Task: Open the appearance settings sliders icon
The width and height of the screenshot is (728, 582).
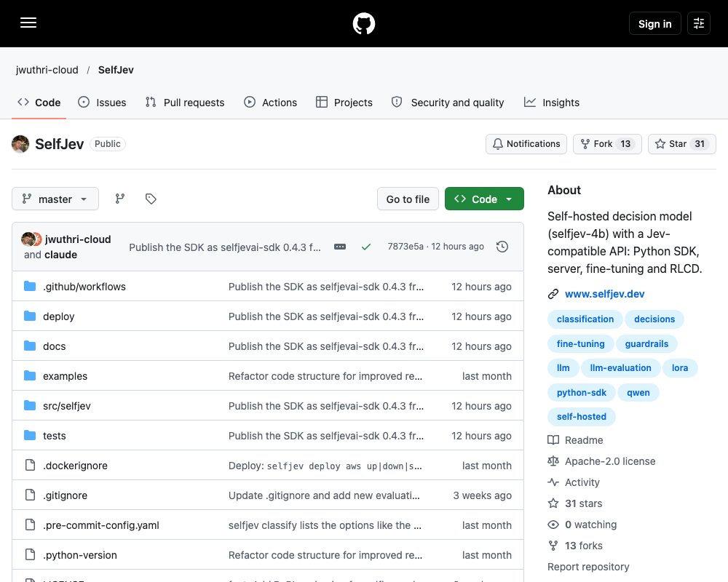Action: coord(699,23)
